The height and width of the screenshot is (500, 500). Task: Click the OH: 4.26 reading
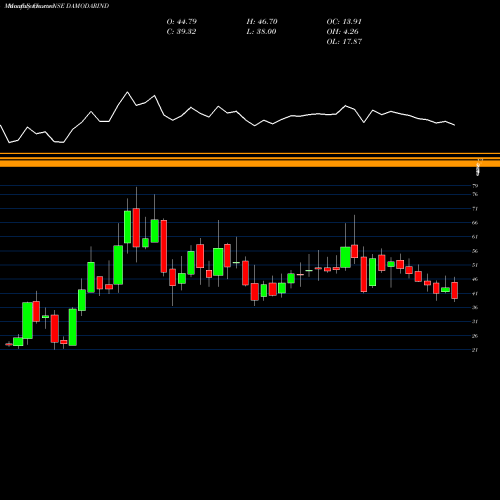(x=342, y=32)
